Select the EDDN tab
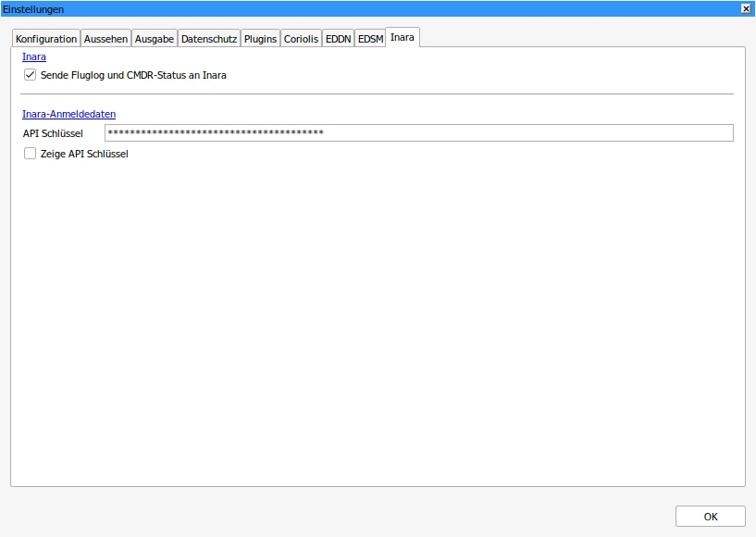The image size is (756, 537). 338,39
